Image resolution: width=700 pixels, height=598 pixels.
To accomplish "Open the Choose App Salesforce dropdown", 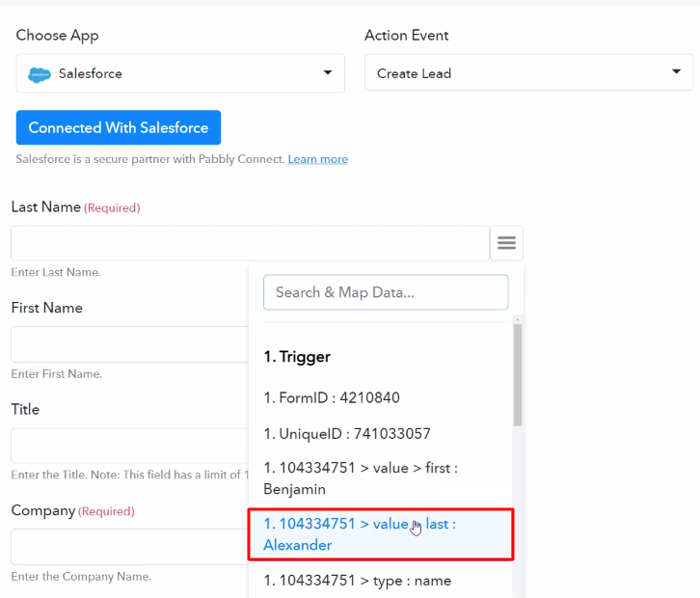I will pos(180,73).
